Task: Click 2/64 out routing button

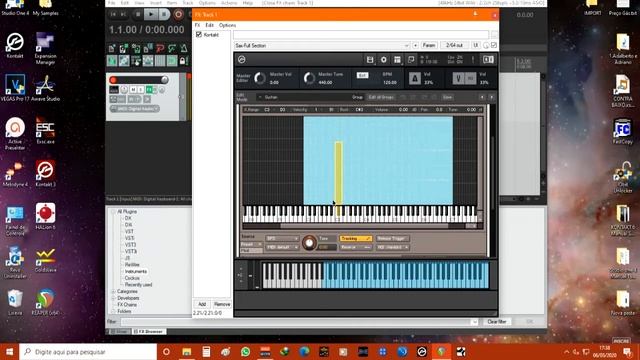Action: click(x=454, y=45)
